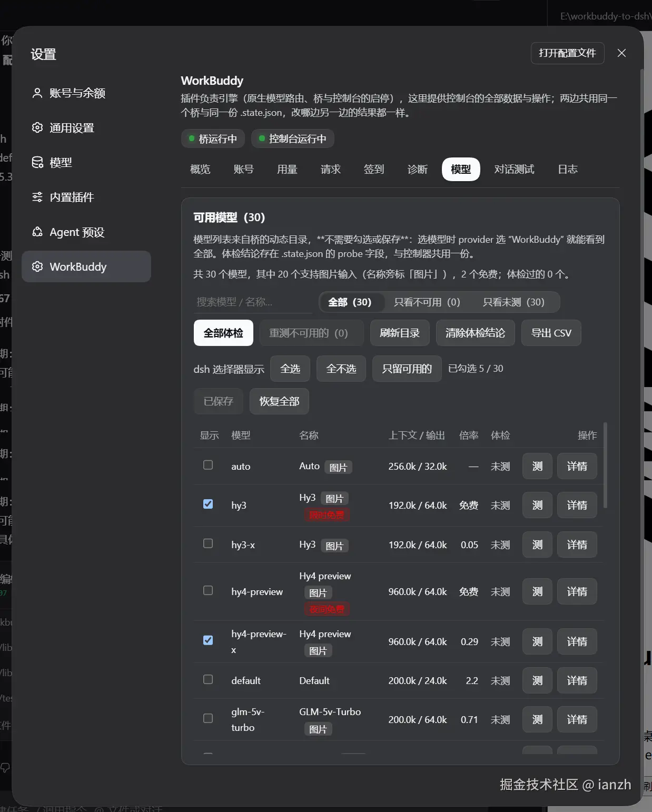Click 图片 tag in hy3-x row

pyautogui.click(x=334, y=546)
